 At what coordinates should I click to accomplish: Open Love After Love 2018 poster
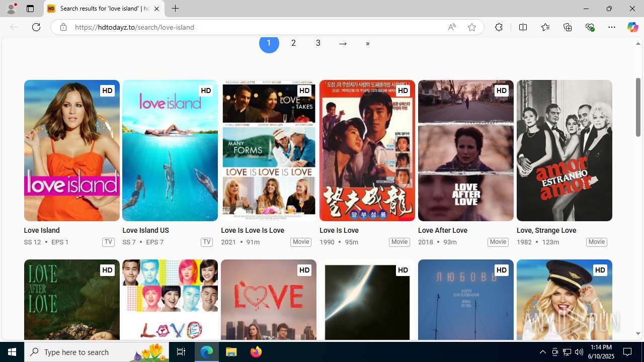(x=466, y=150)
